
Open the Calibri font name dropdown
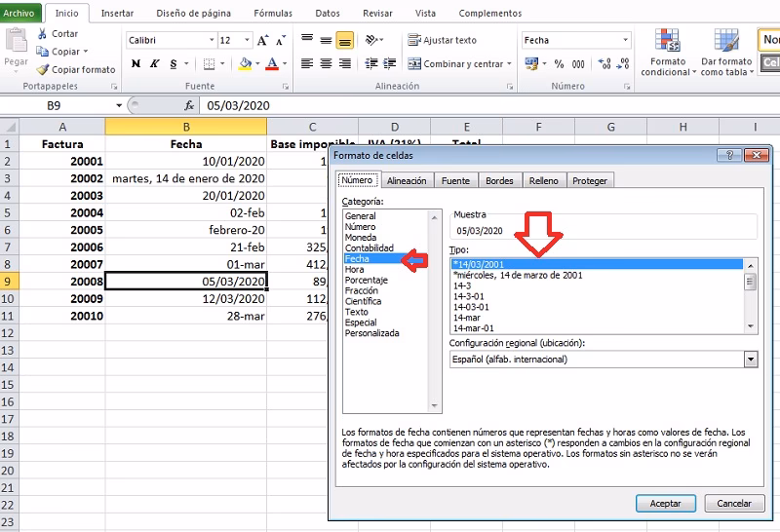(x=211, y=40)
